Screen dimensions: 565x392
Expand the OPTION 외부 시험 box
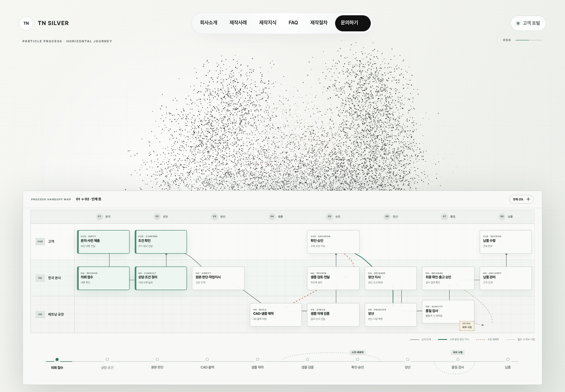(467, 326)
